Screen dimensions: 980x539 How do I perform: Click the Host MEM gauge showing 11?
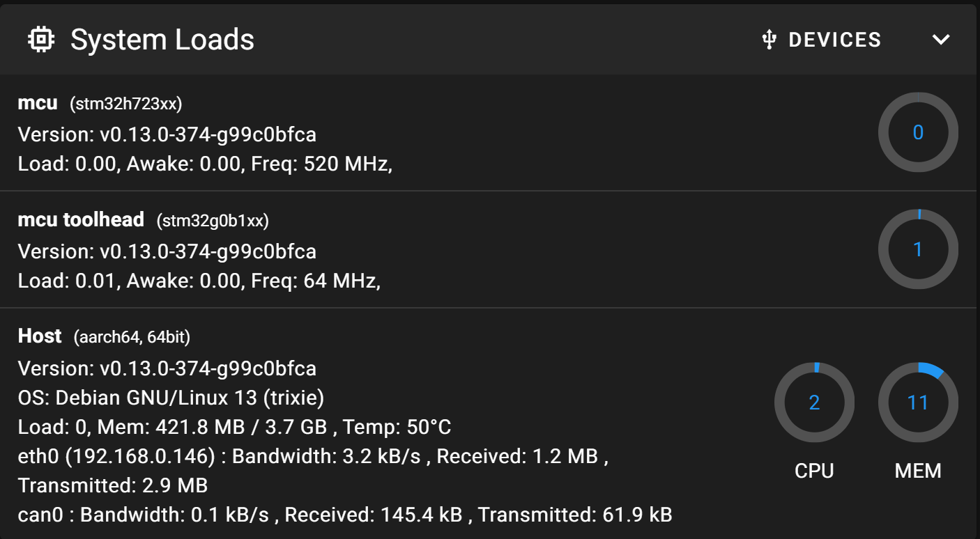(918, 403)
